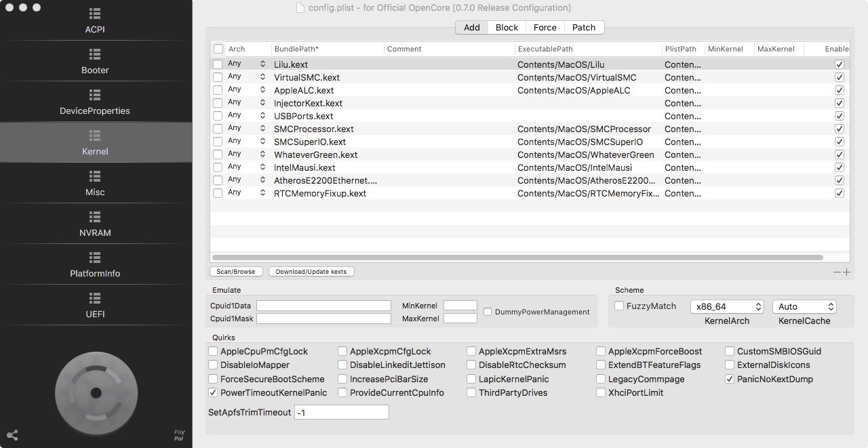Open the KernelArch x86_64 dropdown
This screenshot has width=868, height=448.
pyautogui.click(x=727, y=306)
